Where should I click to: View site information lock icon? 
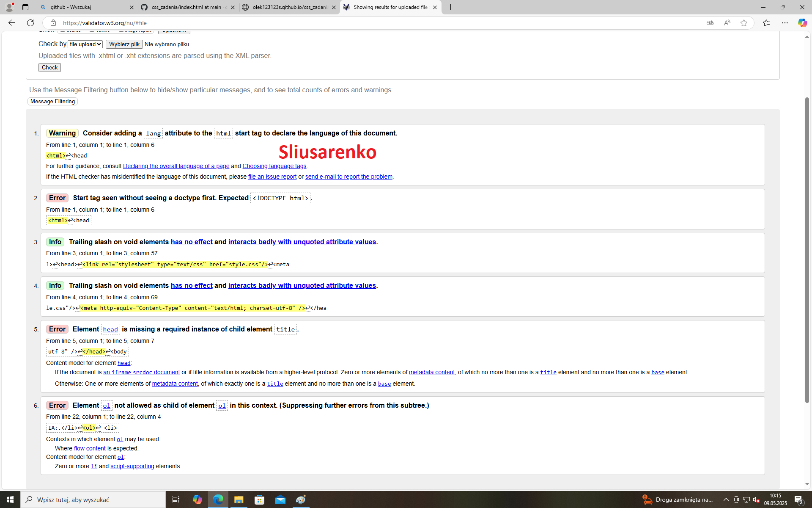click(x=53, y=23)
